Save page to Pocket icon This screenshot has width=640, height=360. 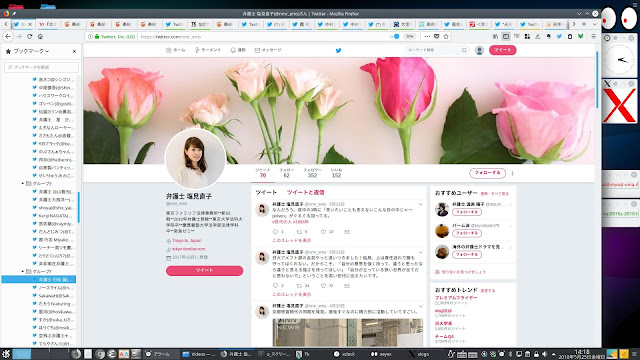pos(436,36)
